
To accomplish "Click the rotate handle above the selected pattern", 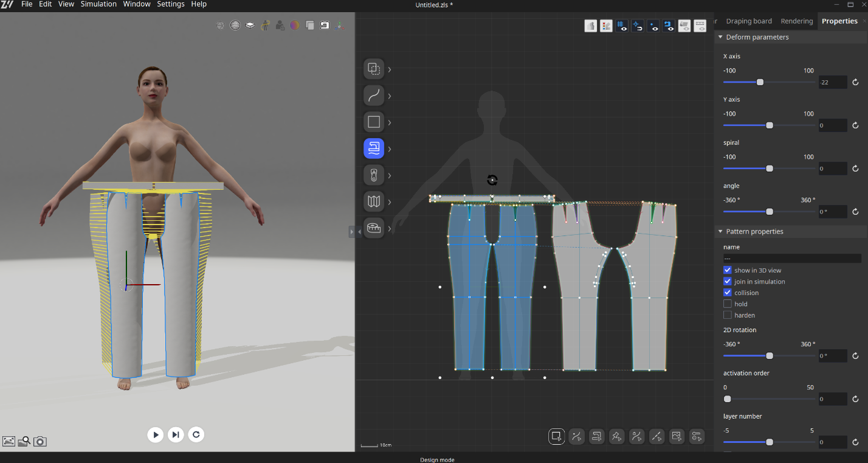I will coord(492,180).
